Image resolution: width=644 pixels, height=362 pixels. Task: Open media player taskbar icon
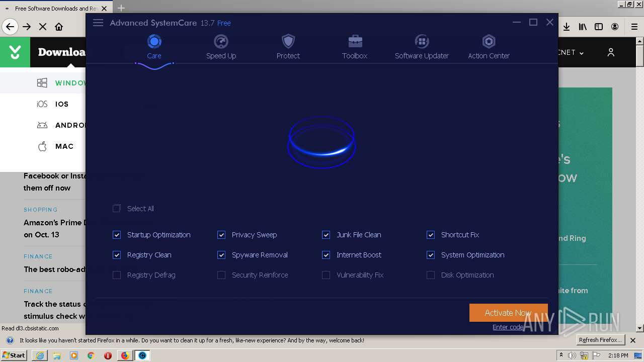(74, 355)
